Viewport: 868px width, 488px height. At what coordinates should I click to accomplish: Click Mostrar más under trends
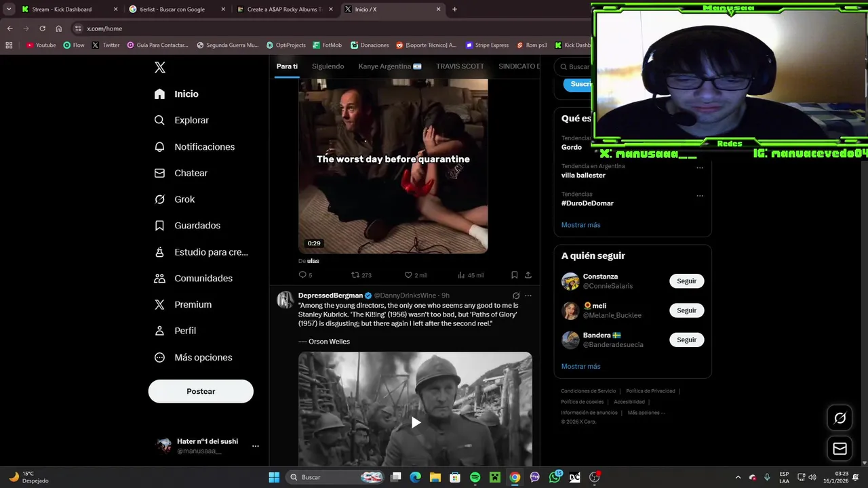pyautogui.click(x=580, y=225)
